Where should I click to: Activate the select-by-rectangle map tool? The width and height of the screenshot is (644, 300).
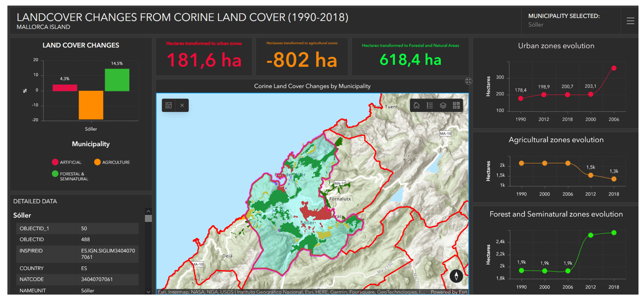tap(169, 105)
